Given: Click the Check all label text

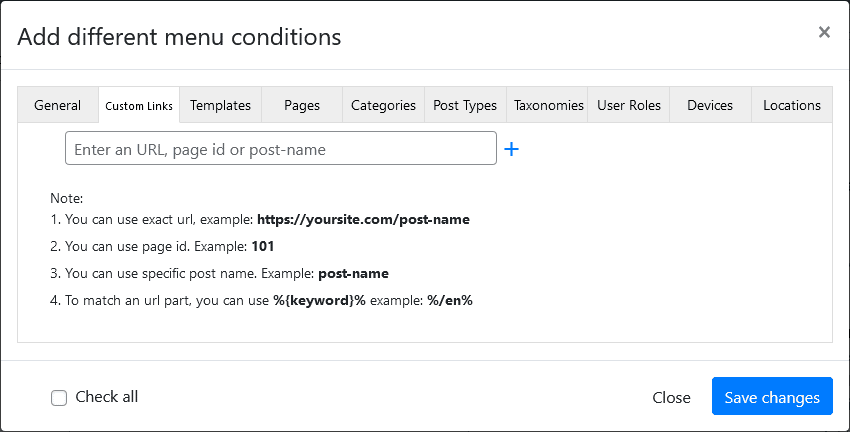Looking at the screenshot, I should 107,397.
